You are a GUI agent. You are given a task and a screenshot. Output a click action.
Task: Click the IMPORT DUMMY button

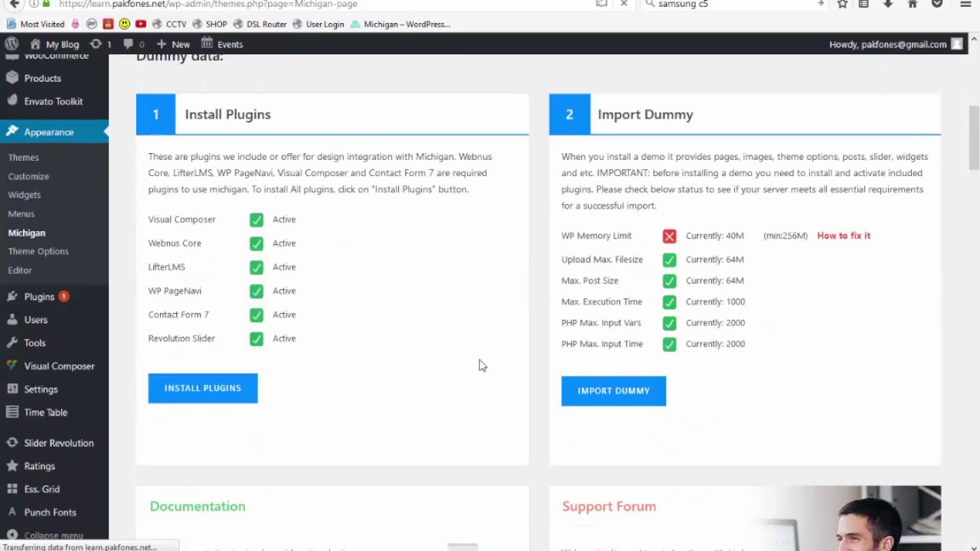click(x=613, y=391)
